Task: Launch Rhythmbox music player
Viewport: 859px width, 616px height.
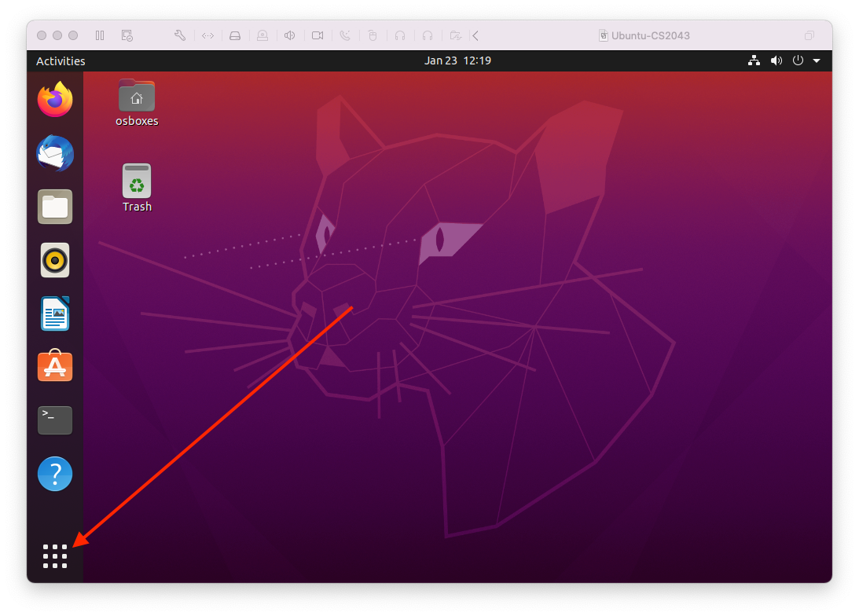Action: tap(55, 260)
